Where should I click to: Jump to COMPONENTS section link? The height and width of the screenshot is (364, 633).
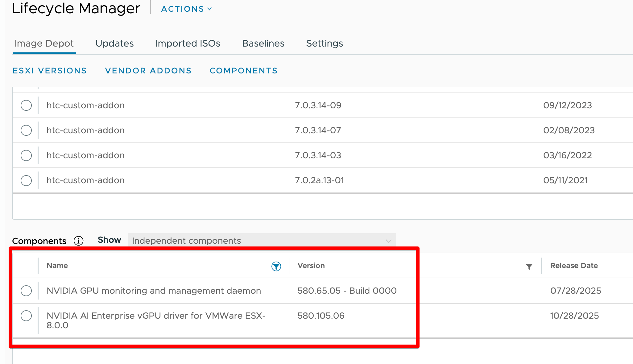tap(243, 71)
